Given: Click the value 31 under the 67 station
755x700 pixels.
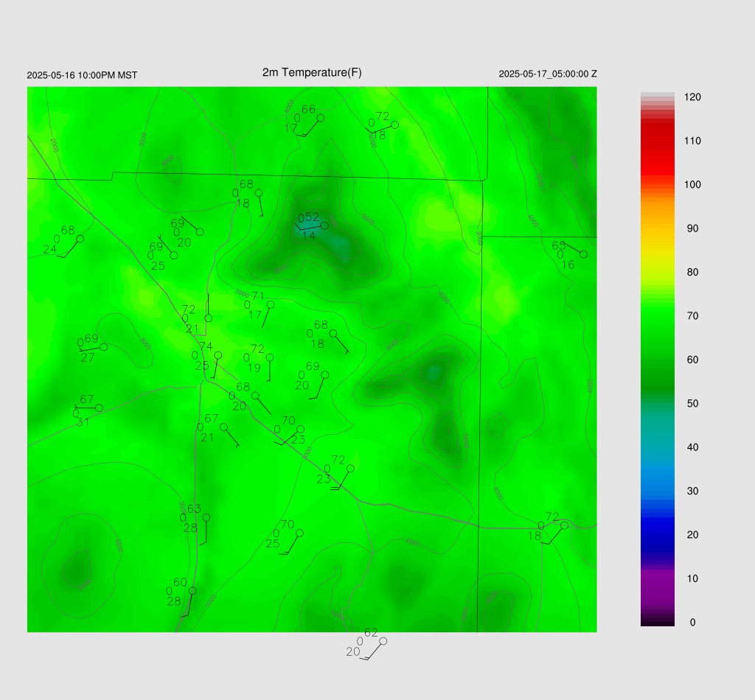Looking at the screenshot, I should point(83,422).
